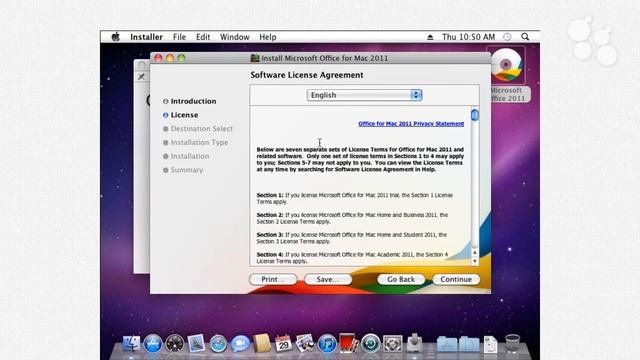Click the Save... button
640x360 pixels.
(328, 279)
